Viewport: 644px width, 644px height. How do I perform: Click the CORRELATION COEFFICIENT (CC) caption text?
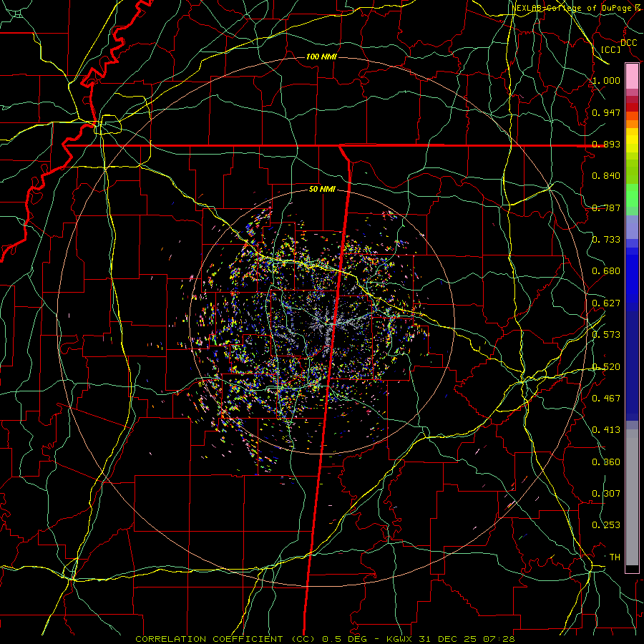226,639
